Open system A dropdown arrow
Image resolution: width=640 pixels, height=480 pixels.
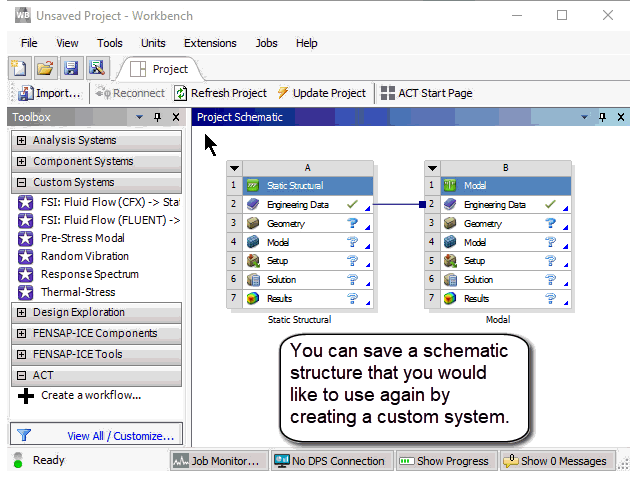234,168
